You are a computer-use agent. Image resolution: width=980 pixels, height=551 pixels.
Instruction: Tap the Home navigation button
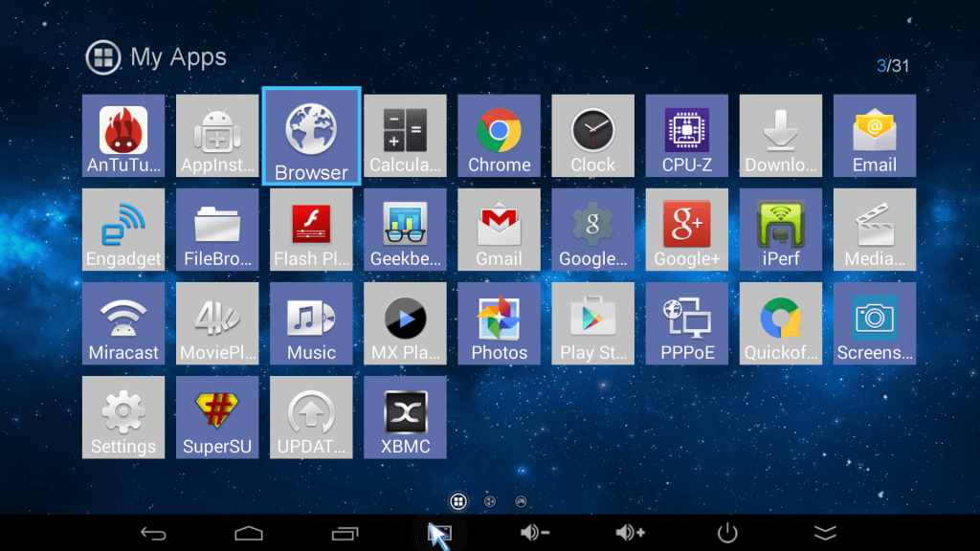click(x=249, y=533)
